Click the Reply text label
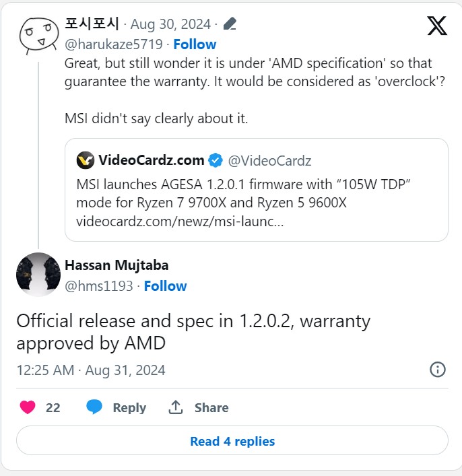This screenshot has width=462, height=476. (129, 408)
